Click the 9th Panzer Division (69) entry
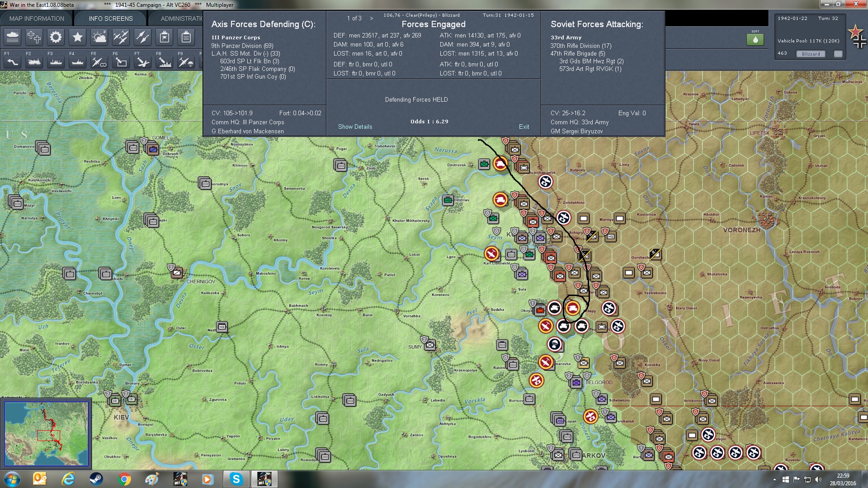 click(242, 46)
